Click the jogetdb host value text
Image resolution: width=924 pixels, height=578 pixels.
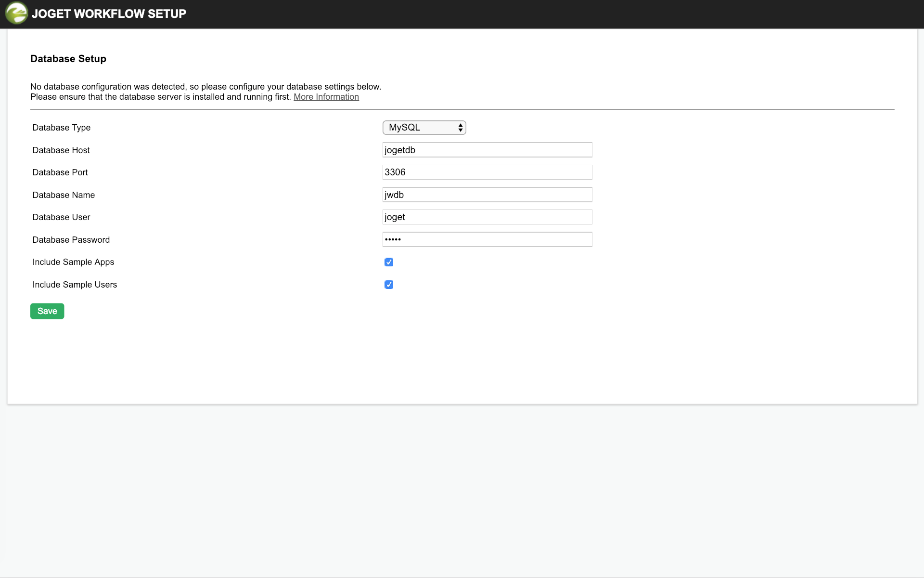[x=401, y=150]
